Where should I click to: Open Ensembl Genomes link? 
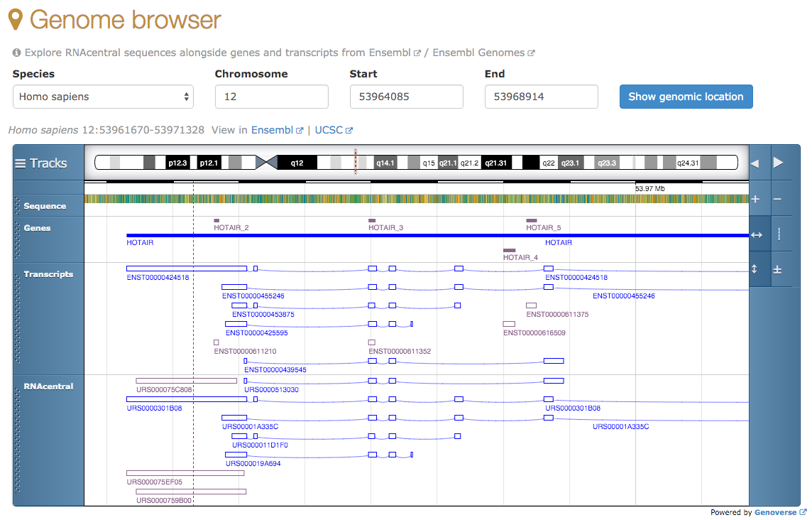[483, 53]
